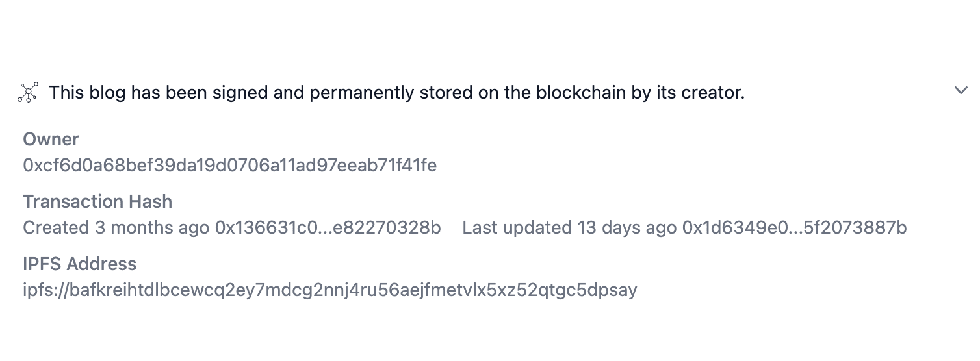Click the signed and stored on blockchain heading
The height and width of the screenshot is (361, 980).
pyautogui.click(x=397, y=93)
